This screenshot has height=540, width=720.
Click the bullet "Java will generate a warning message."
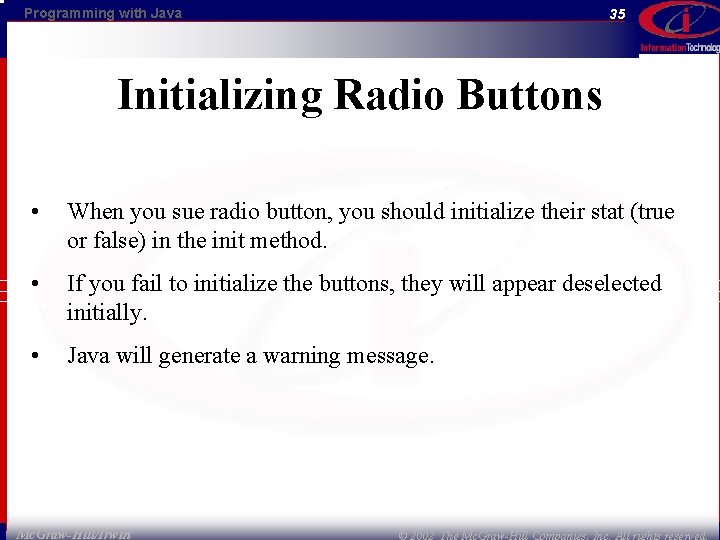coord(250,356)
